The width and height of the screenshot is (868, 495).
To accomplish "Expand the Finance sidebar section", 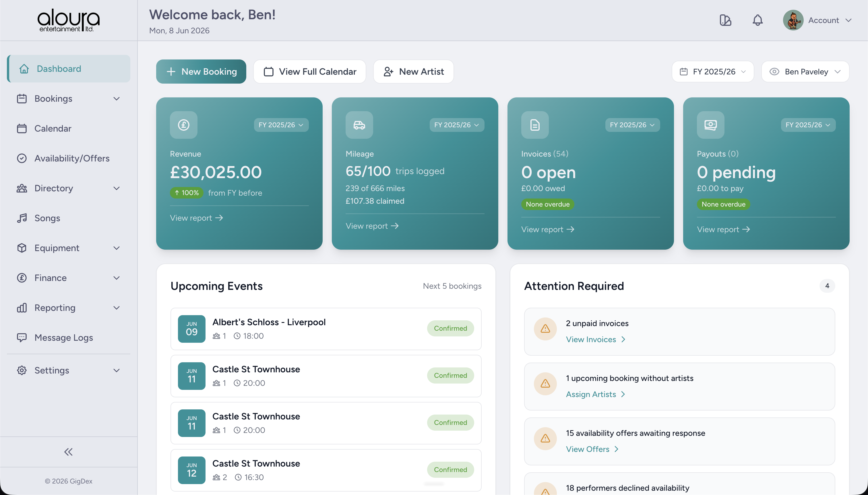I will point(69,278).
